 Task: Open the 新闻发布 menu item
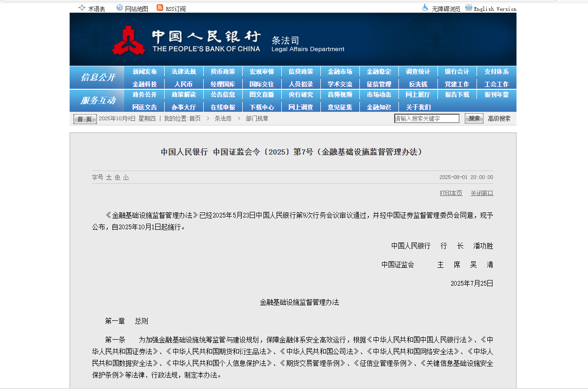click(144, 71)
